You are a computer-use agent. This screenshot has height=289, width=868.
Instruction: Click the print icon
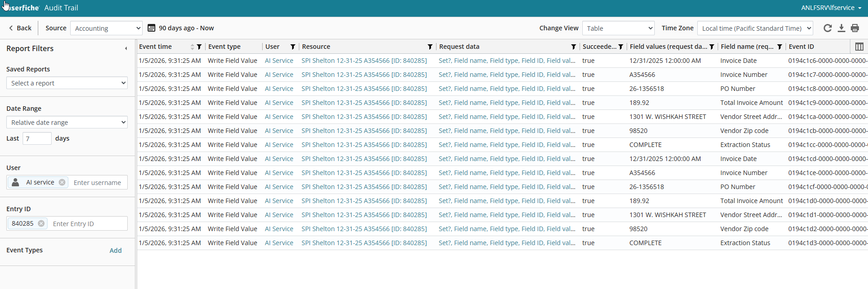point(855,28)
